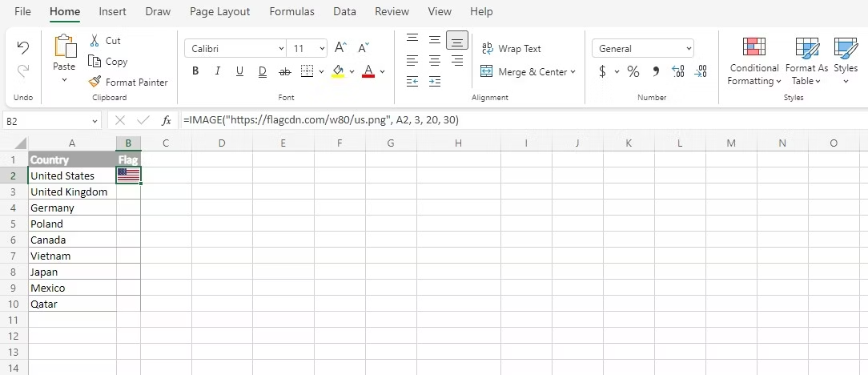Increase decimal places
Viewport: 868px width, 375px height.
[678, 71]
